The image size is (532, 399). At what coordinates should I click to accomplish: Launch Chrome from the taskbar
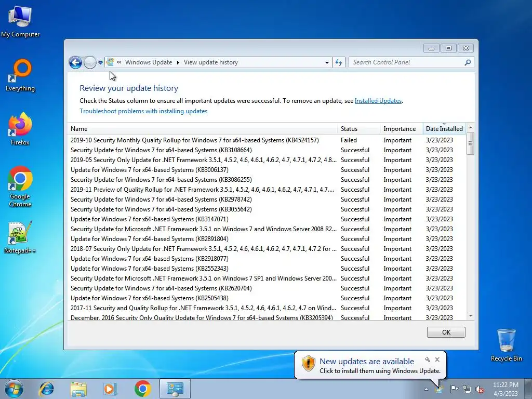click(142, 389)
